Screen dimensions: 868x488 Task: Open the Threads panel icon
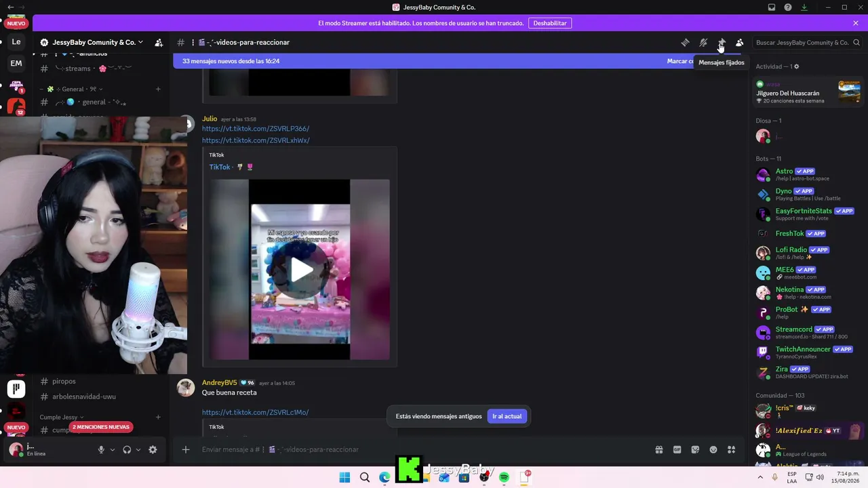685,42
